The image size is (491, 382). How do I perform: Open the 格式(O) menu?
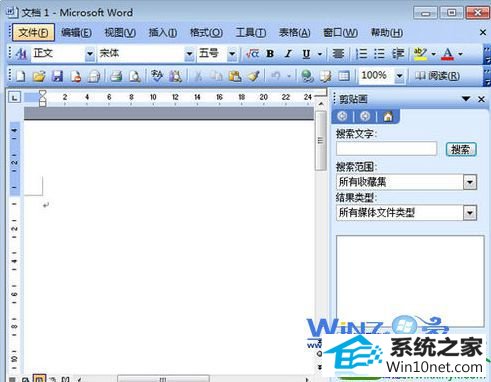(x=206, y=33)
